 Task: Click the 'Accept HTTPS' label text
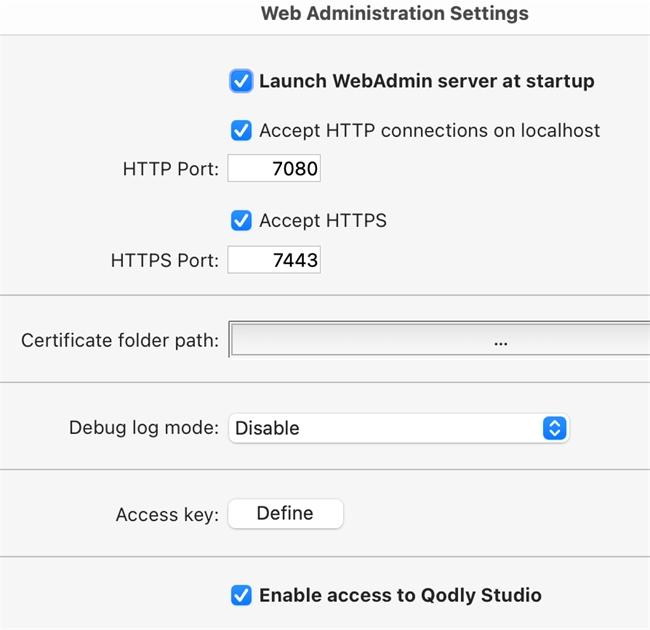[x=322, y=221]
